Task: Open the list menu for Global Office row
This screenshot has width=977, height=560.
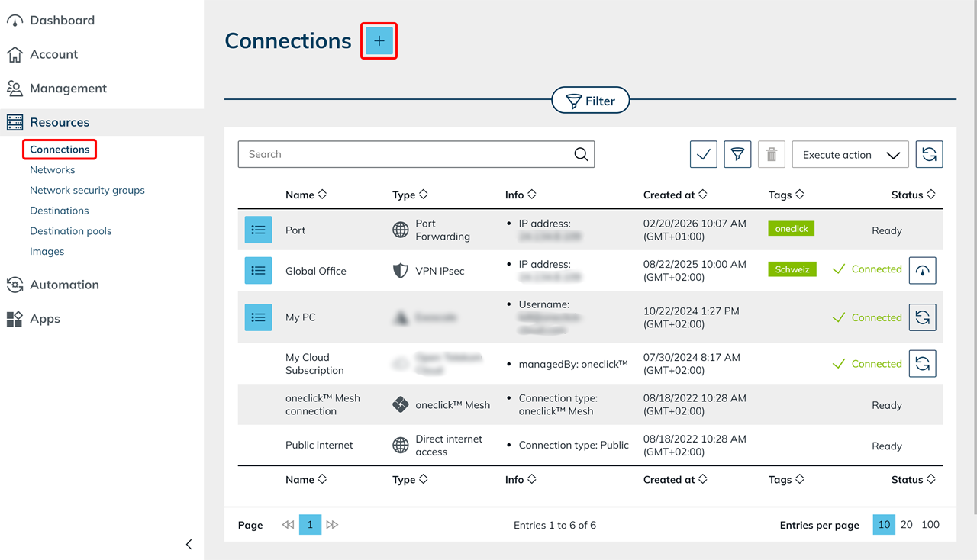Action: tap(258, 271)
